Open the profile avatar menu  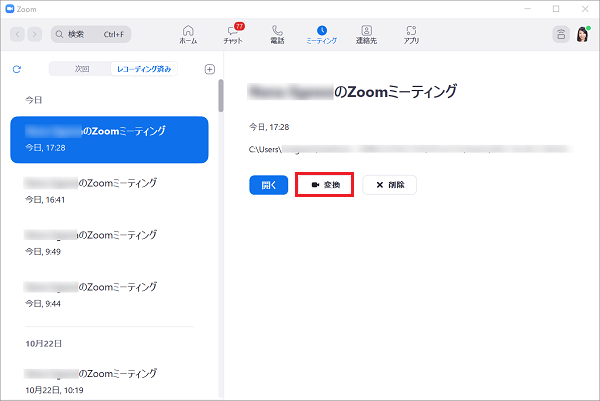pos(583,34)
